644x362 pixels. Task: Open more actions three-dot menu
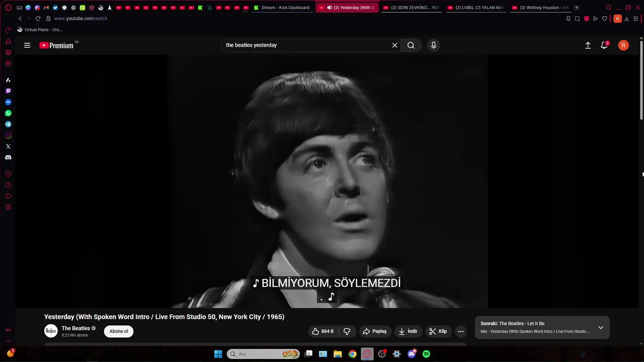point(460,331)
